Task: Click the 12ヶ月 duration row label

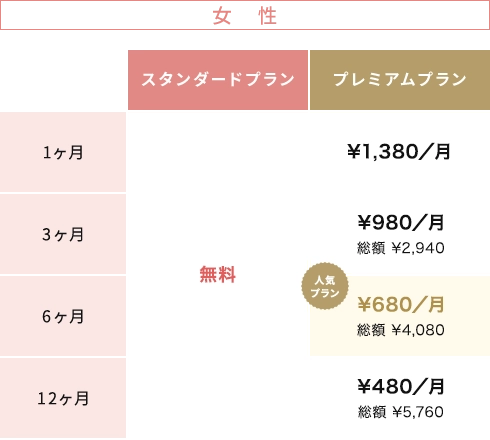Action: (63, 398)
